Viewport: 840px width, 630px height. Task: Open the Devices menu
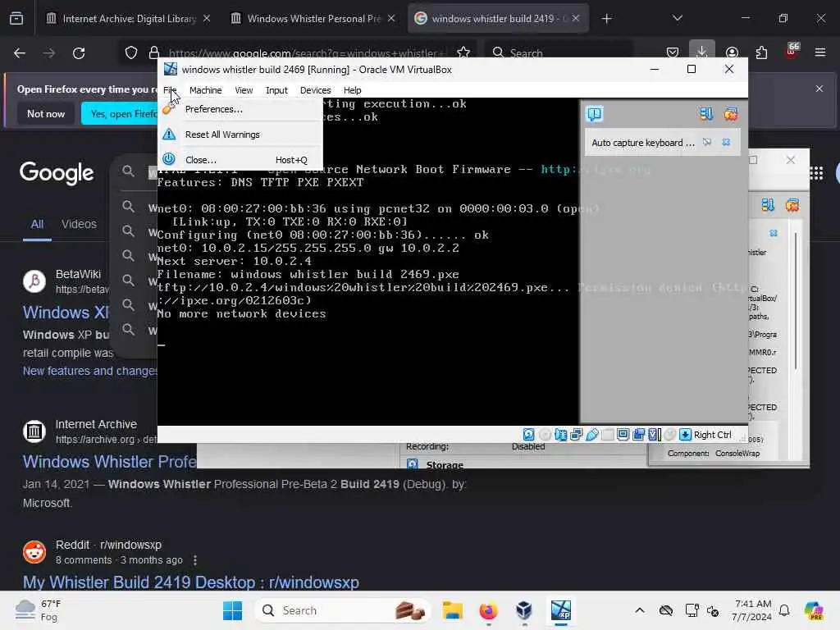pos(316,90)
